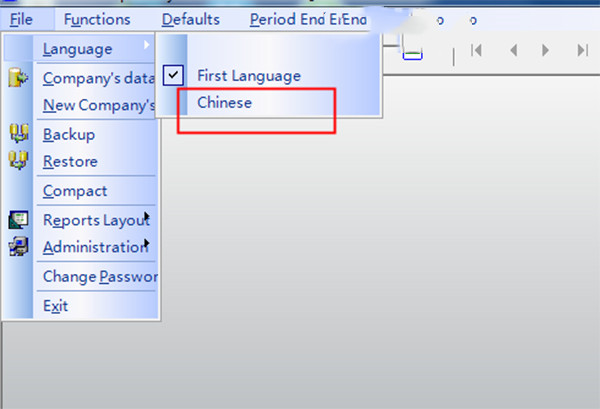The width and height of the screenshot is (600, 409).
Task: Jump to last record arrow
Action: click(581, 50)
